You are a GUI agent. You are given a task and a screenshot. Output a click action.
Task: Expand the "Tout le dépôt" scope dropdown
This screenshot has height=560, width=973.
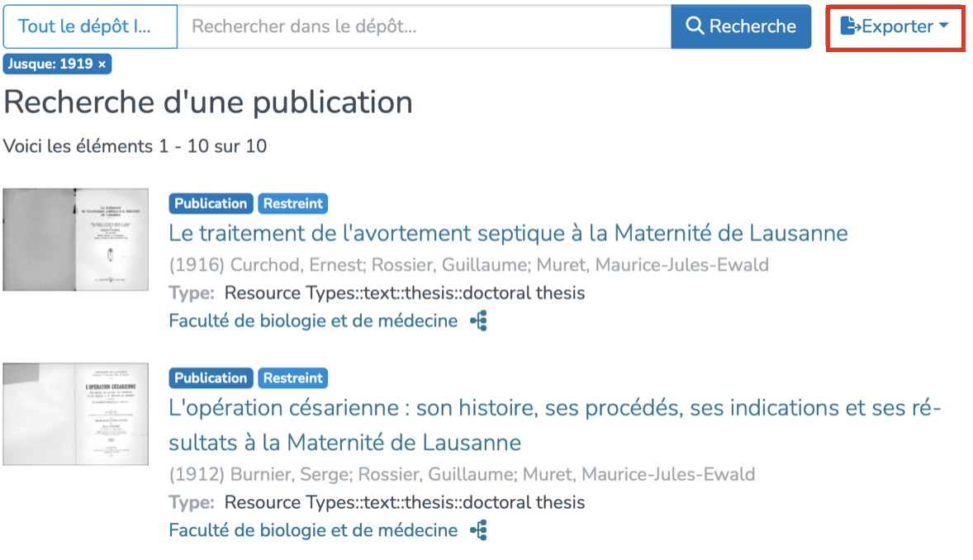point(90,26)
